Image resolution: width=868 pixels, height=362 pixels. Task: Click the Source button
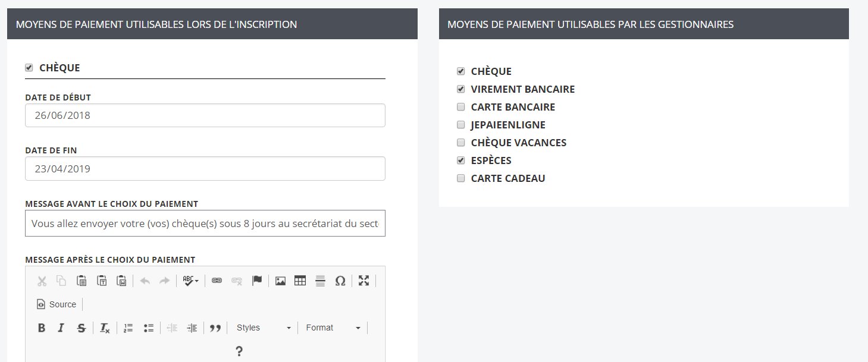(x=57, y=304)
